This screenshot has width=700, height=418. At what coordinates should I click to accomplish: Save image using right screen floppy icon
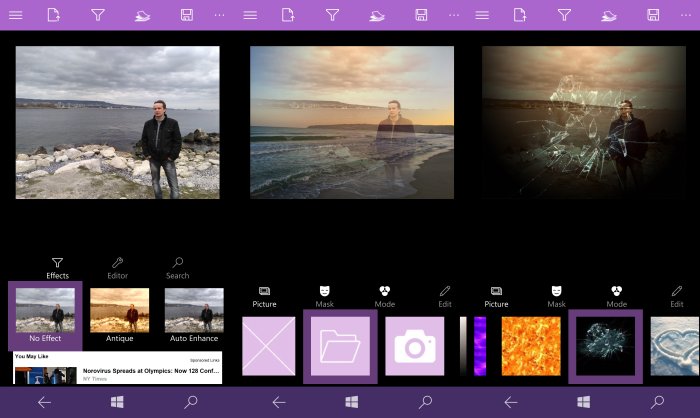[653, 15]
